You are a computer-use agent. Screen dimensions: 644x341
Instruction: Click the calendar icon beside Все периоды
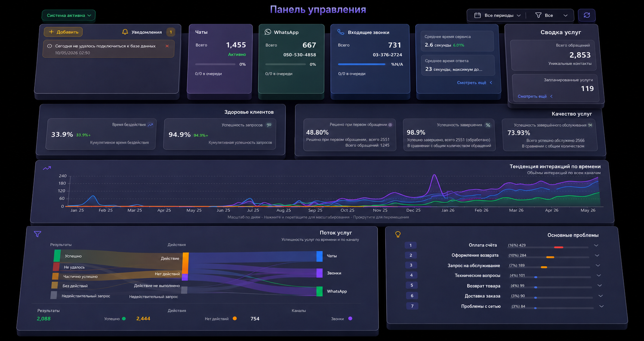click(477, 15)
